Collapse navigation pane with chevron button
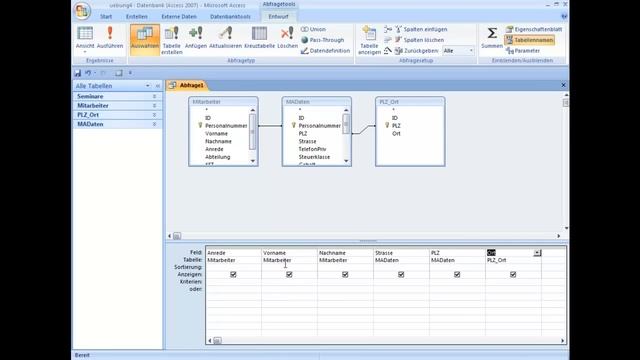Screen dimensions: 640x360 (158, 86)
